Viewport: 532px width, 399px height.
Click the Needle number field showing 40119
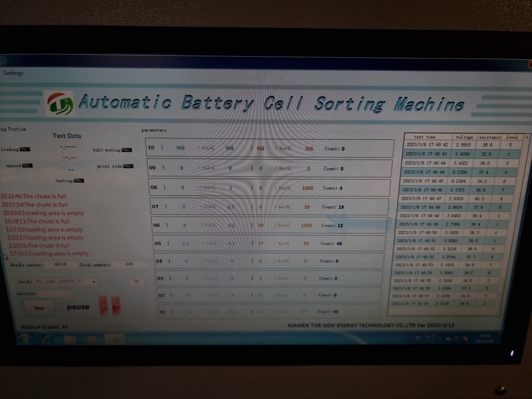click(60, 264)
